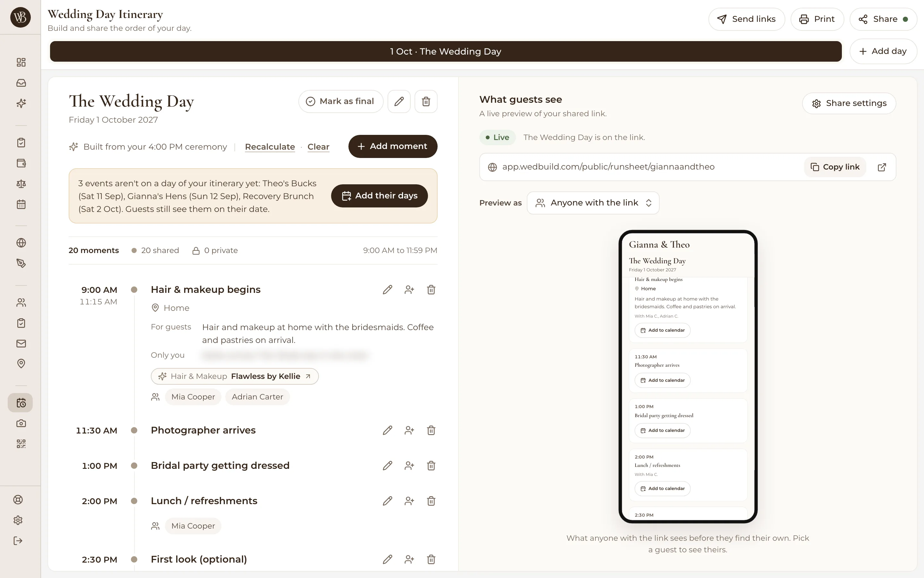Screen dimensions: 924x578
Task: Assign people to Photographer arrives
Action: click(x=409, y=430)
